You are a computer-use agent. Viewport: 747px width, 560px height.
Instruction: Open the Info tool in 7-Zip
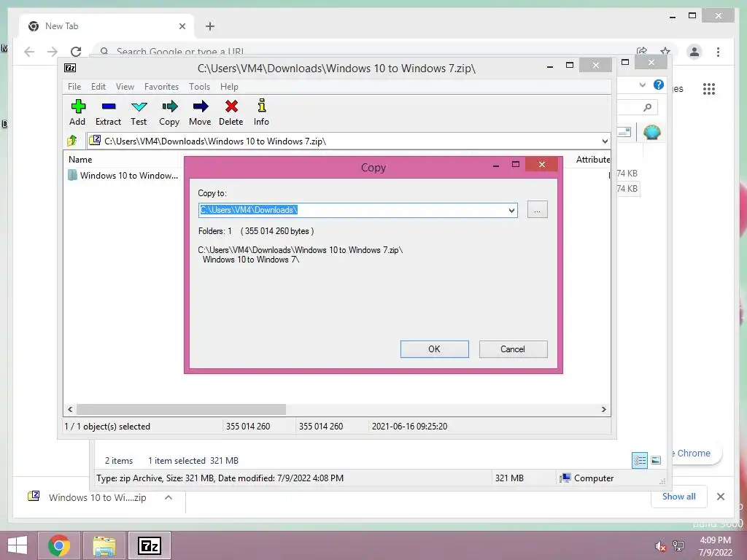pyautogui.click(x=261, y=112)
